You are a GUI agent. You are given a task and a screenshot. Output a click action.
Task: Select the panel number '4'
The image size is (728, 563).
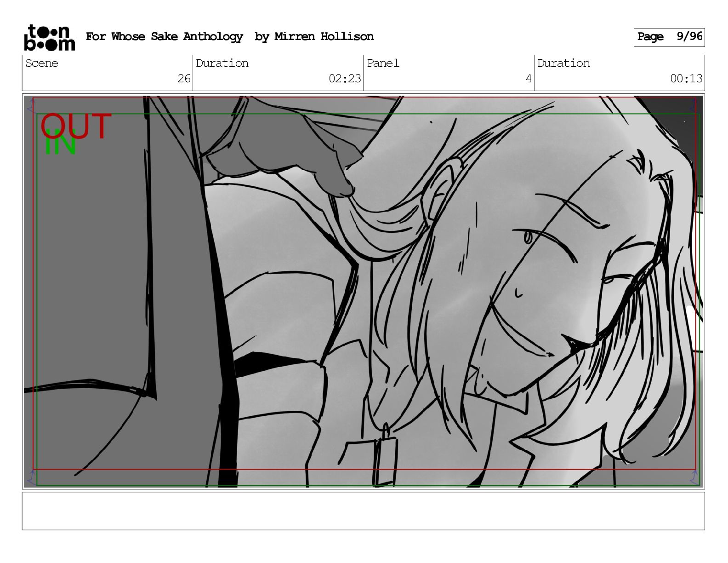(529, 79)
